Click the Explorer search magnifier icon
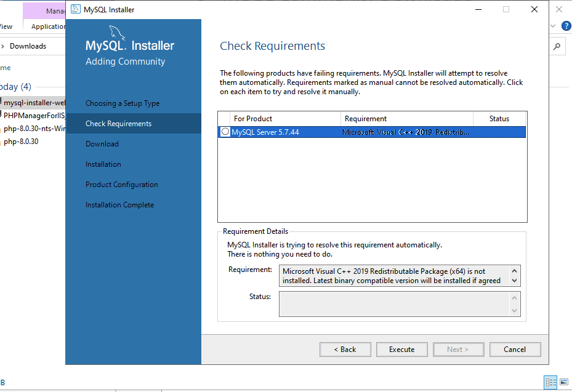The image size is (572, 392). tap(557, 46)
